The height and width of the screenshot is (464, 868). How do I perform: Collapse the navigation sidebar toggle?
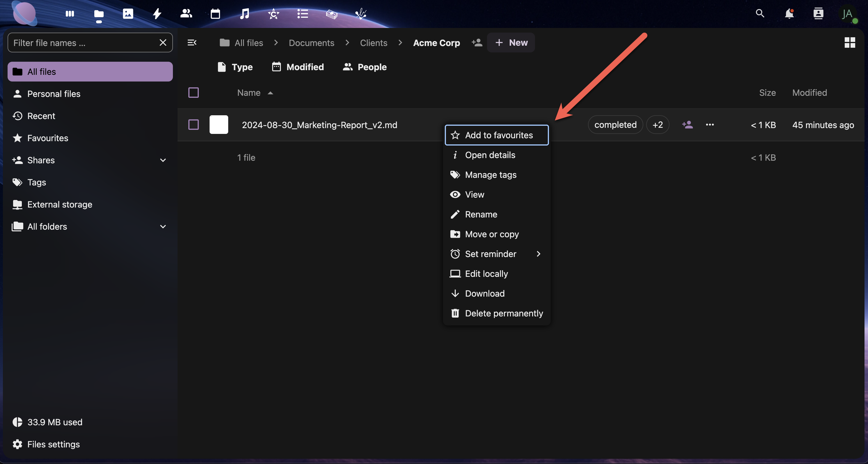coord(192,42)
